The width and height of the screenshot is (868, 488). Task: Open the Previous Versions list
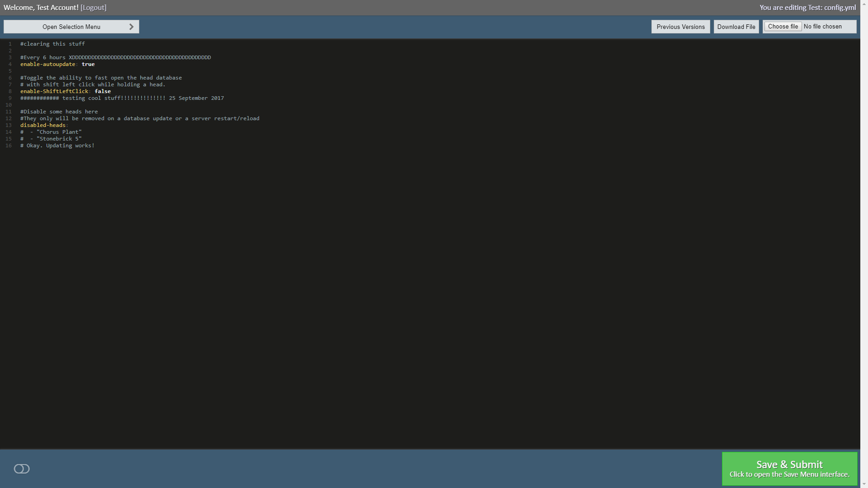680,26
